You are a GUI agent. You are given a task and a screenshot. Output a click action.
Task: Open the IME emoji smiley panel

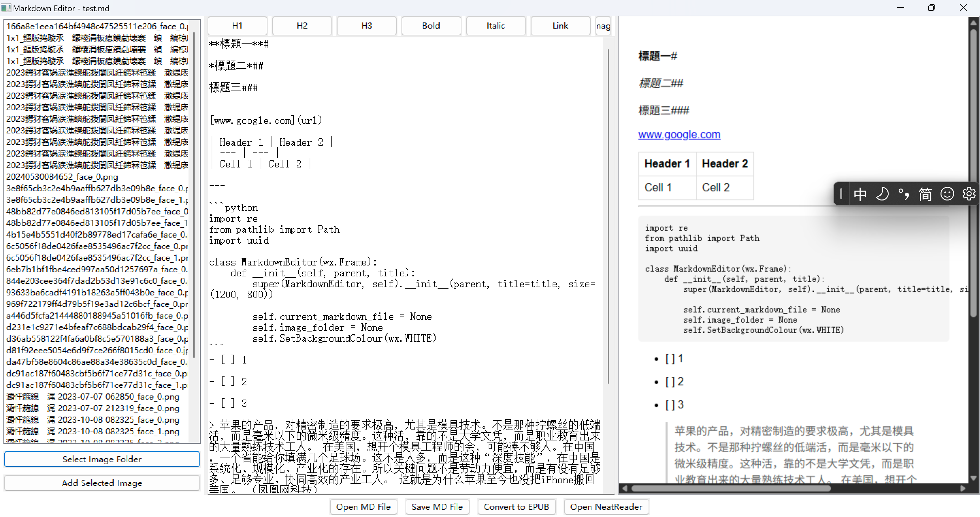click(x=947, y=194)
